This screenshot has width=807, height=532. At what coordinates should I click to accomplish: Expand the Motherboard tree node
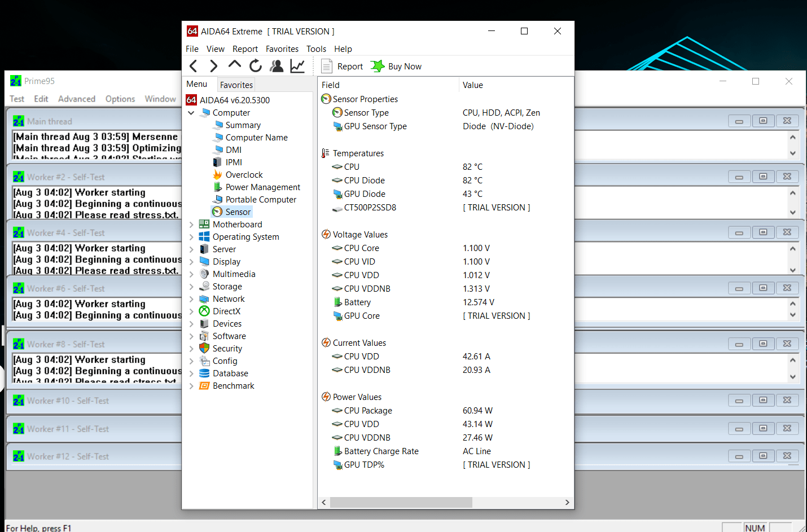(191, 225)
